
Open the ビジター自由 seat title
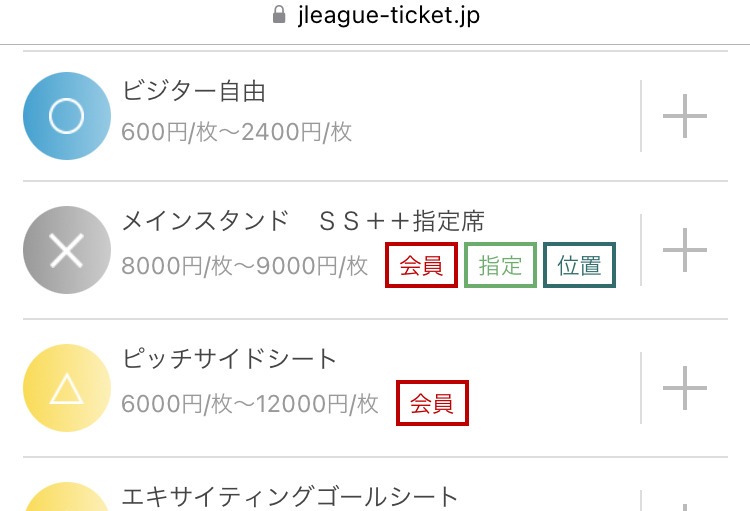pyautogui.click(x=194, y=91)
